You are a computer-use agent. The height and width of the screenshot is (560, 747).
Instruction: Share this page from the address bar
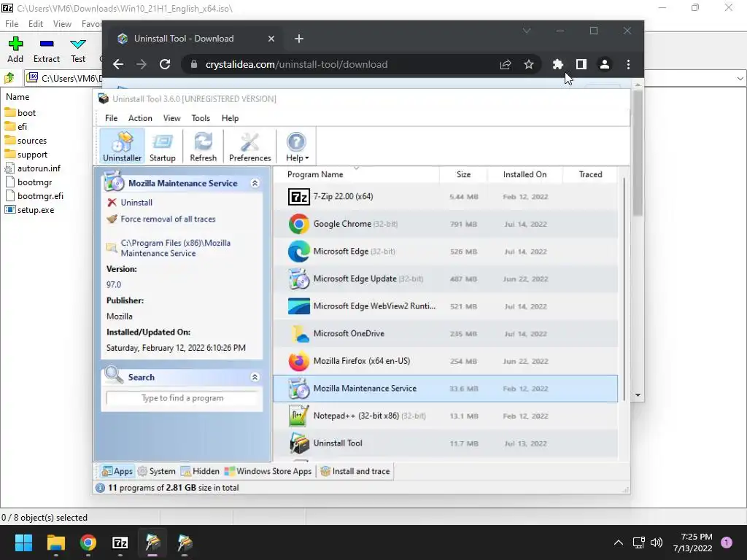pyautogui.click(x=506, y=64)
